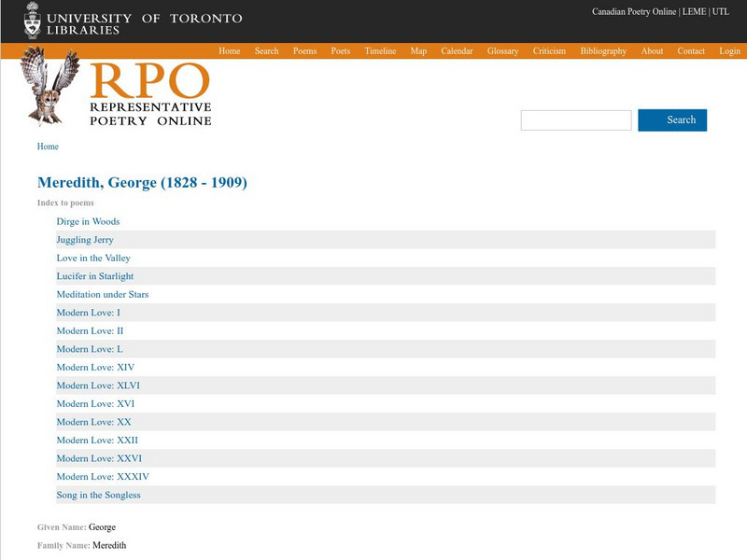Open the Timeline page
Screen dimensions: 747x560
[380, 51]
